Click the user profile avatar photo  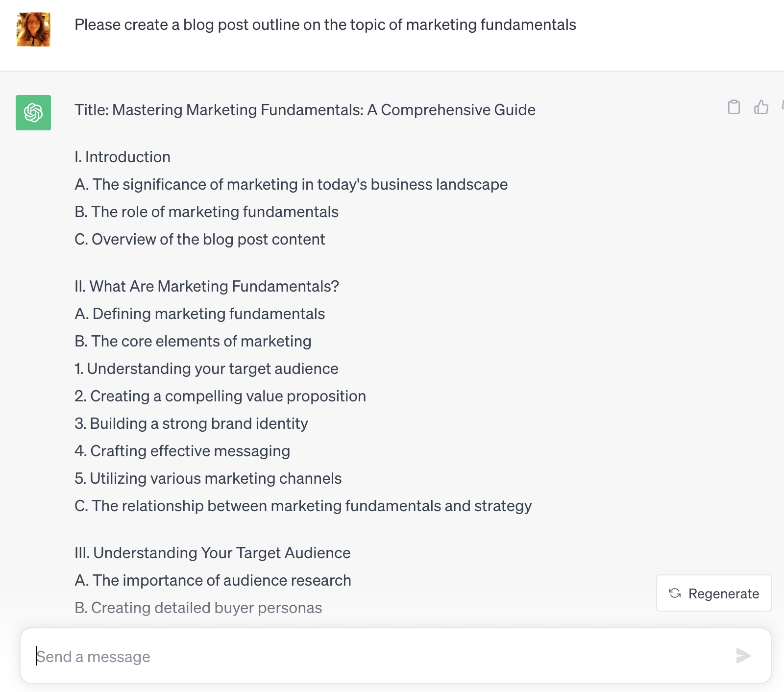click(x=33, y=29)
